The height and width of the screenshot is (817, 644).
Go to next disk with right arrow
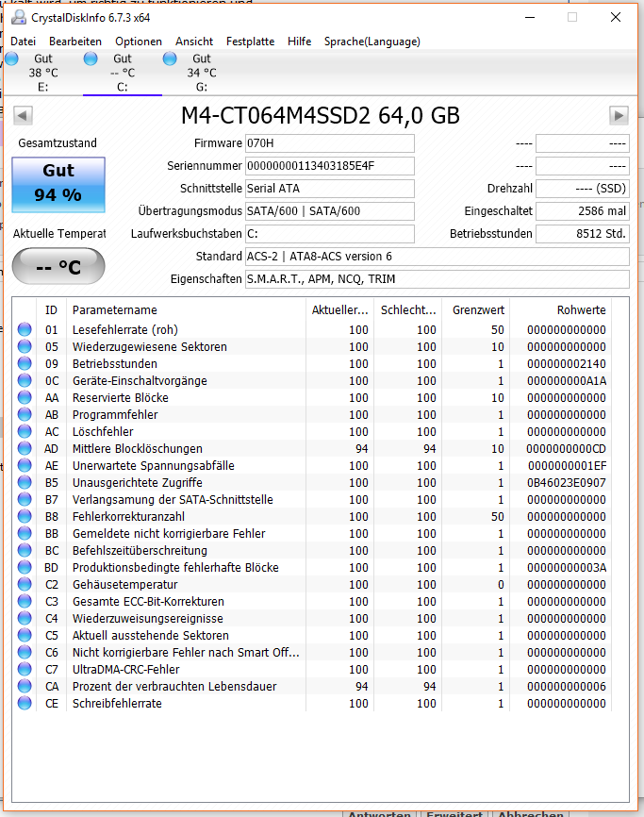[x=619, y=115]
